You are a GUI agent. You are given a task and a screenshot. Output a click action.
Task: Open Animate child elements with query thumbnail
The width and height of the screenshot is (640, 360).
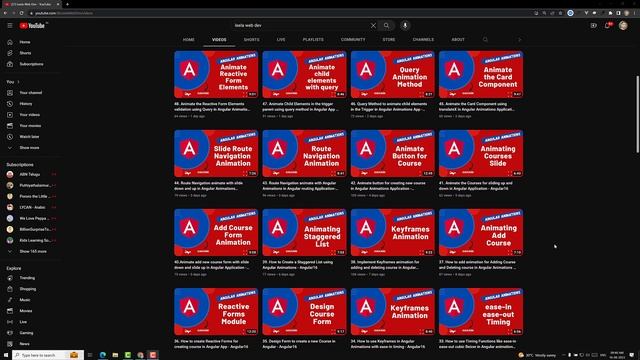pyautogui.click(x=304, y=74)
